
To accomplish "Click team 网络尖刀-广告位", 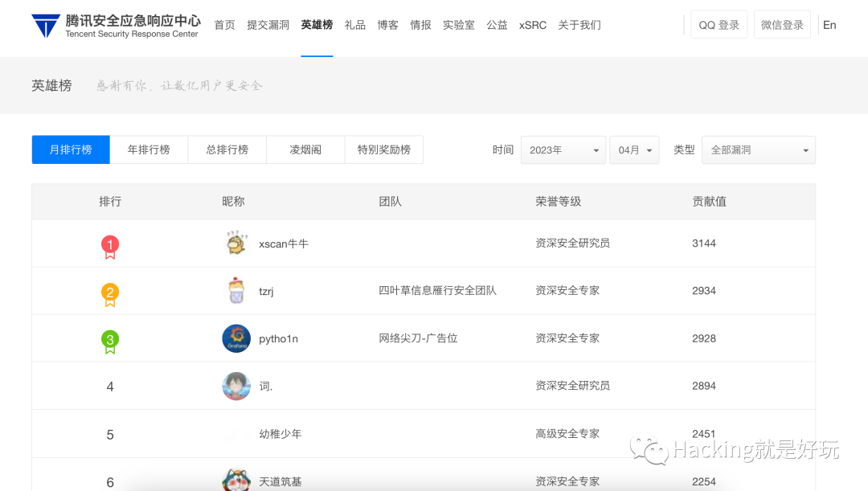I will coord(418,338).
